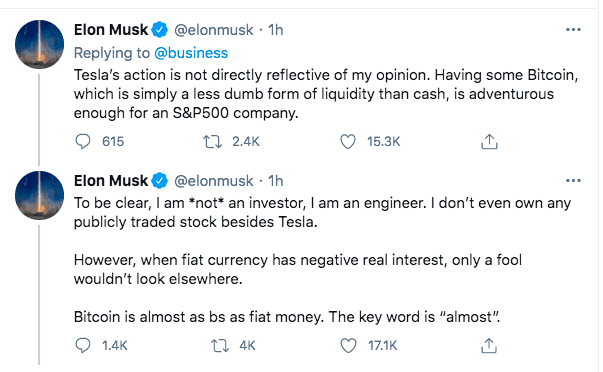Viewport: 603px width, 372px height.
Task: Open more options menu on second tweet
Action: tap(573, 180)
